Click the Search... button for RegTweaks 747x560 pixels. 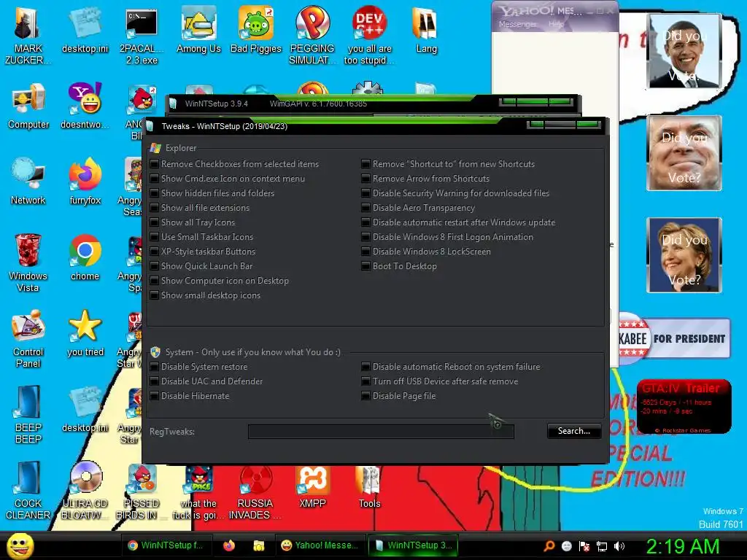click(x=574, y=431)
